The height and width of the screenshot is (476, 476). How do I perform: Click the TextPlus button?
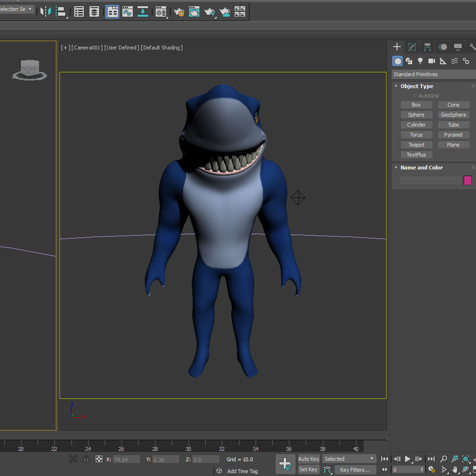(416, 155)
